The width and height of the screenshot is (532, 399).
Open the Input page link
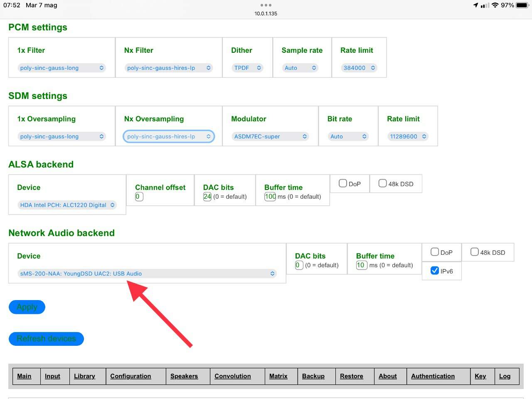click(x=52, y=376)
